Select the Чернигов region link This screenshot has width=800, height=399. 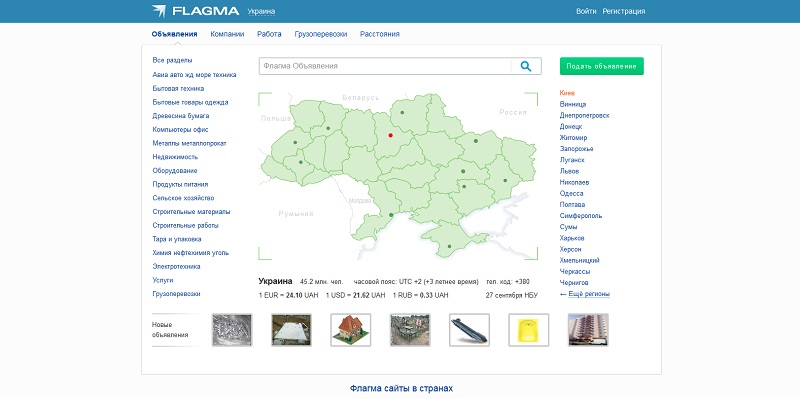click(573, 283)
